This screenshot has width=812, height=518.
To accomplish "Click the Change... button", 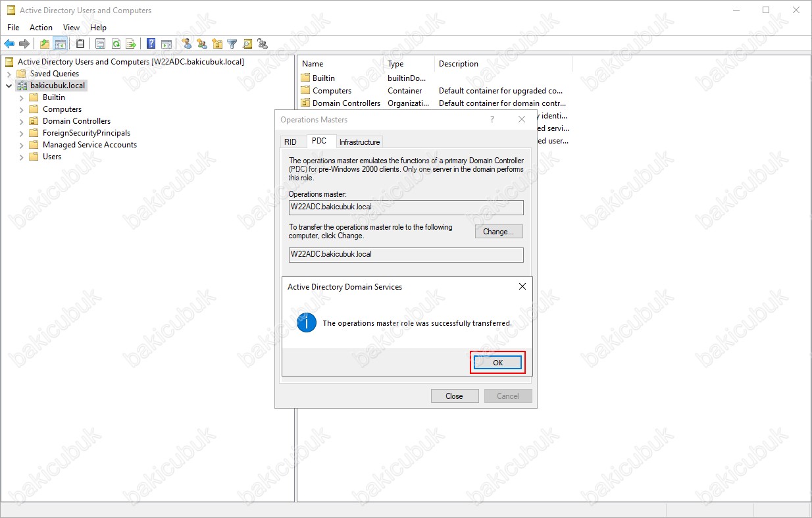I will (499, 232).
